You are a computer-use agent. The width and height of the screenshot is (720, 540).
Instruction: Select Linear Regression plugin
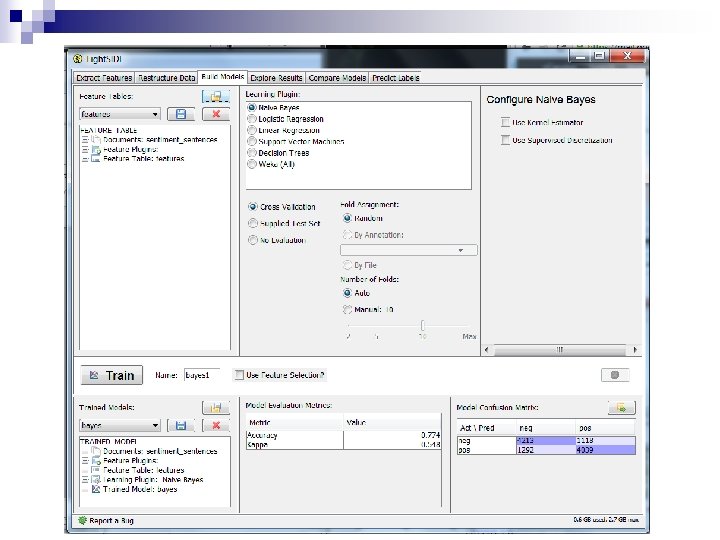(252, 130)
